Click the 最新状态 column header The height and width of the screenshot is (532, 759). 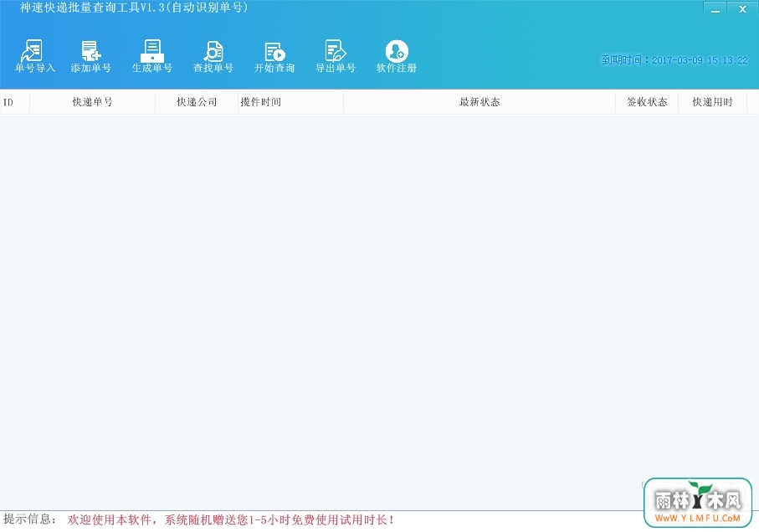point(480,102)
